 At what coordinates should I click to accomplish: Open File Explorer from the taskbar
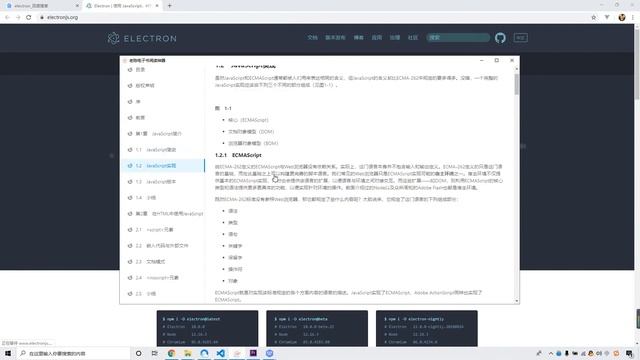pos(188,353)
